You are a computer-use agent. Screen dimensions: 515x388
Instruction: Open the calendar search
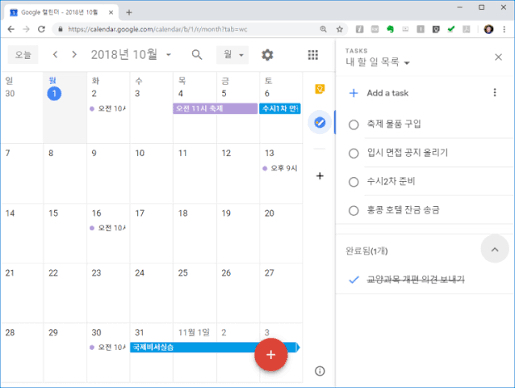197,55
